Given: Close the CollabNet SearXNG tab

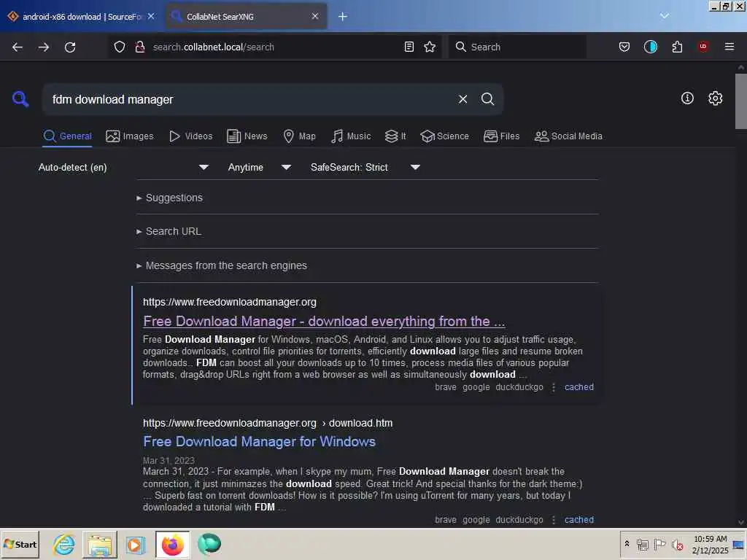Looking at the screenshot, I should pos(315,16).
